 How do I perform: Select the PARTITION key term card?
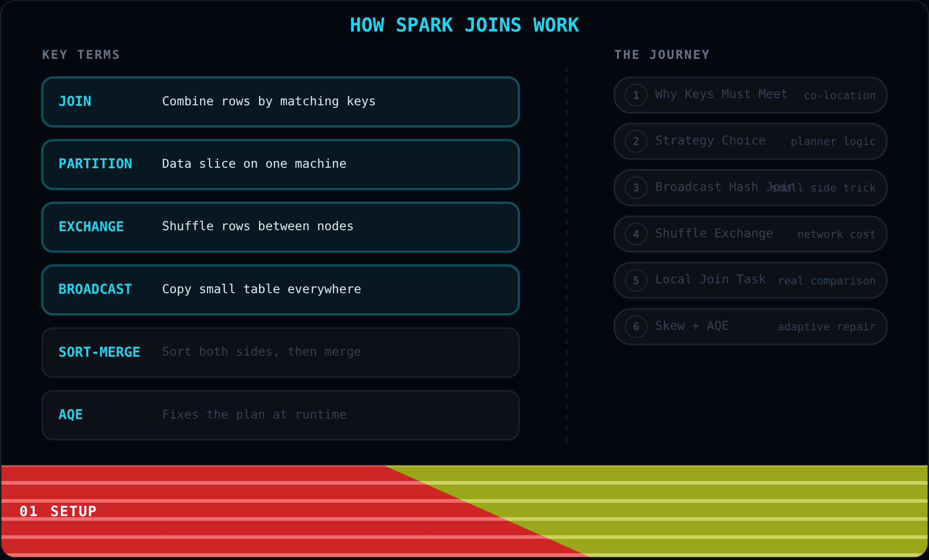tap(280, 164)
